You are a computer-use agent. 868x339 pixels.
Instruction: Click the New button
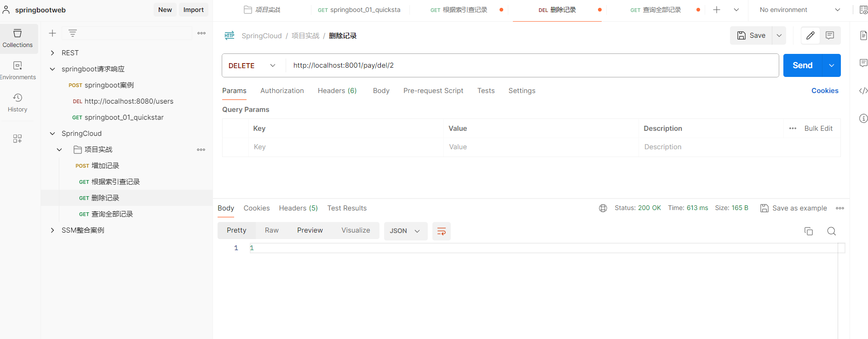tap(165, 10)
